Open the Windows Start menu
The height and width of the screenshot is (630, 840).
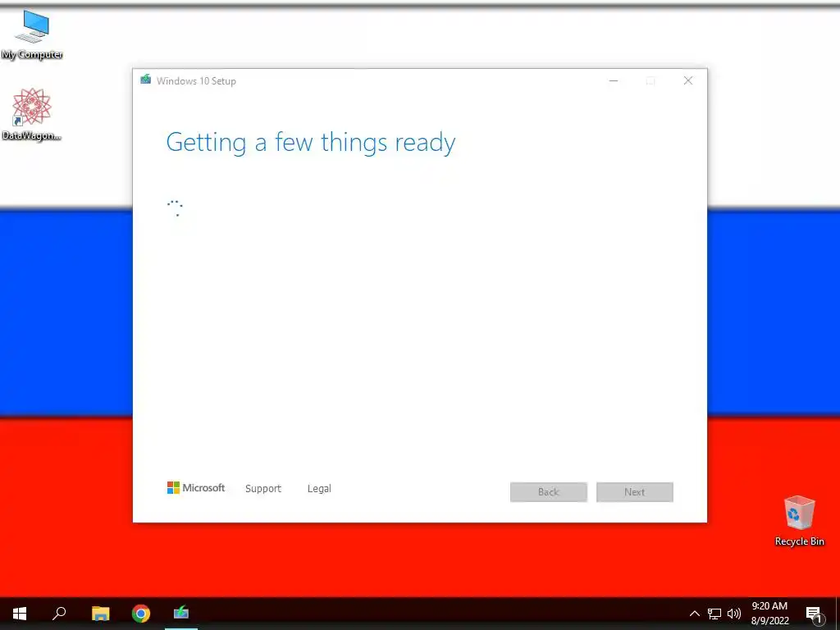click(20, 614)
